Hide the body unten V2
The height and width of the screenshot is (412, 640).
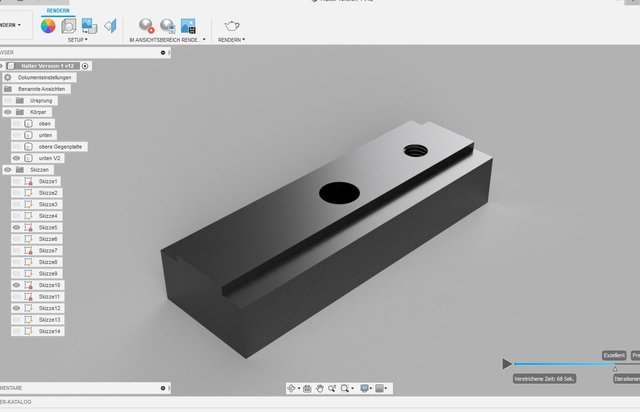[x=17, y=158]
